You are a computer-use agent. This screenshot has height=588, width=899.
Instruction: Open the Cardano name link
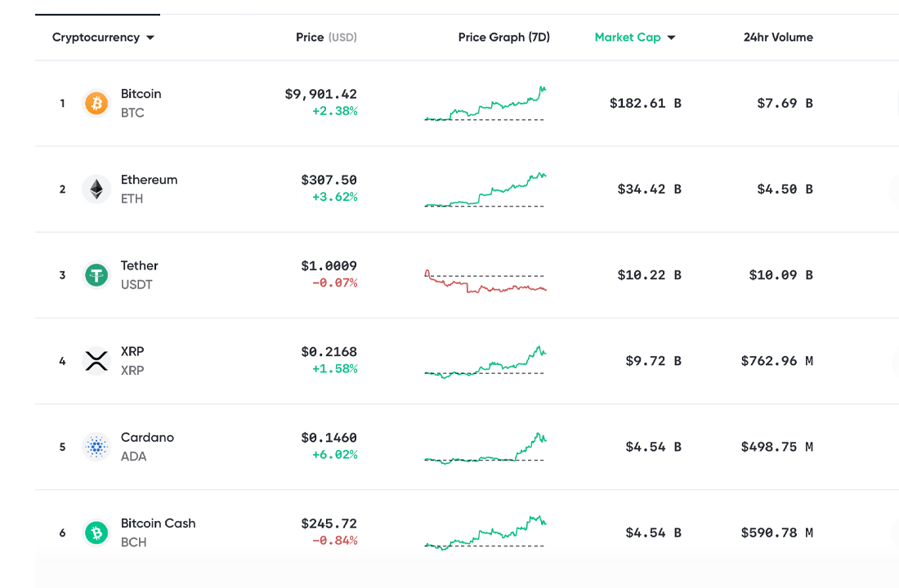coord(147,438)
